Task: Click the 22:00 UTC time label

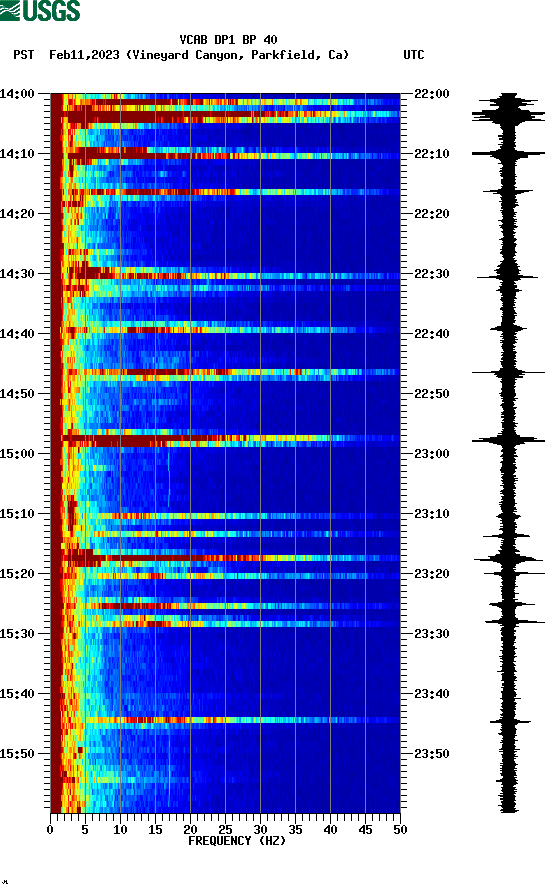Action: click(432, 93)
